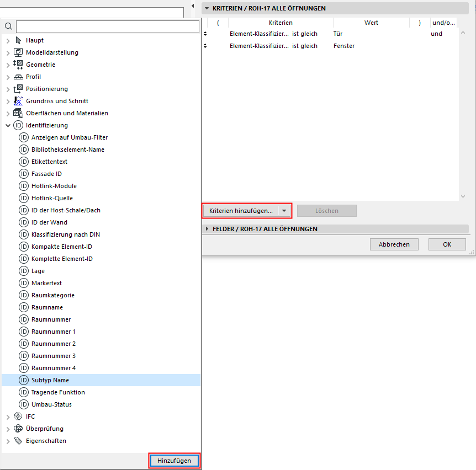Click the Löschen button
The height and width of the screenshot is (470, 476).
327,211
